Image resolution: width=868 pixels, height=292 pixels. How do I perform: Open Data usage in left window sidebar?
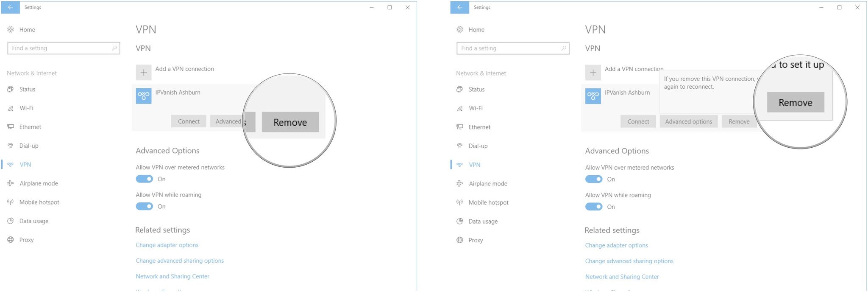click(28, 221)
